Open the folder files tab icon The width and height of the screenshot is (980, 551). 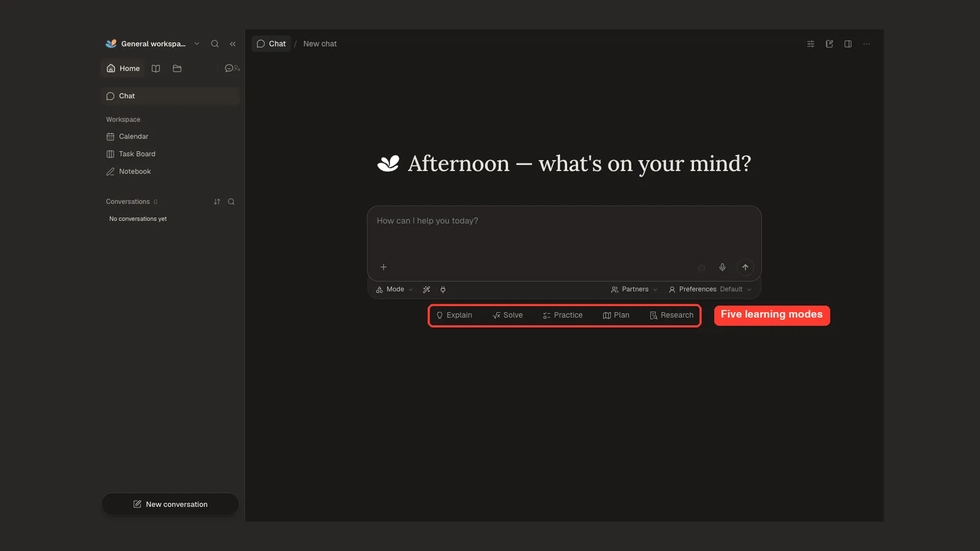click(x=177, y=69)
